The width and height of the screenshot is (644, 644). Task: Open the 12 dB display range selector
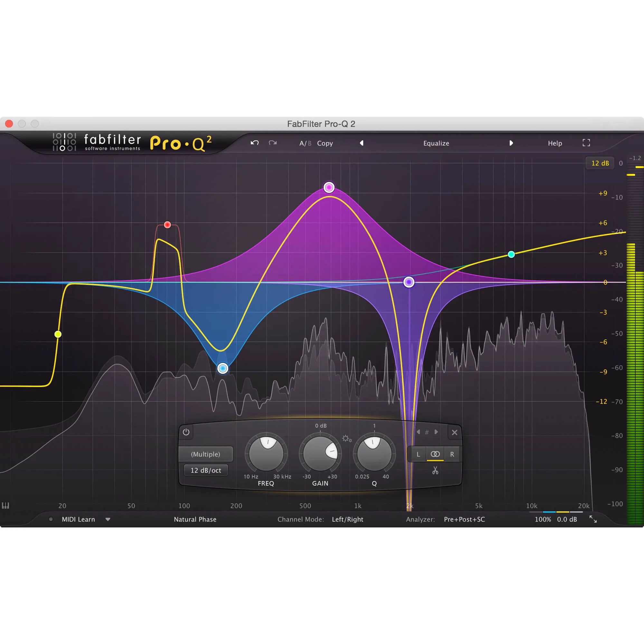(600, 163)
